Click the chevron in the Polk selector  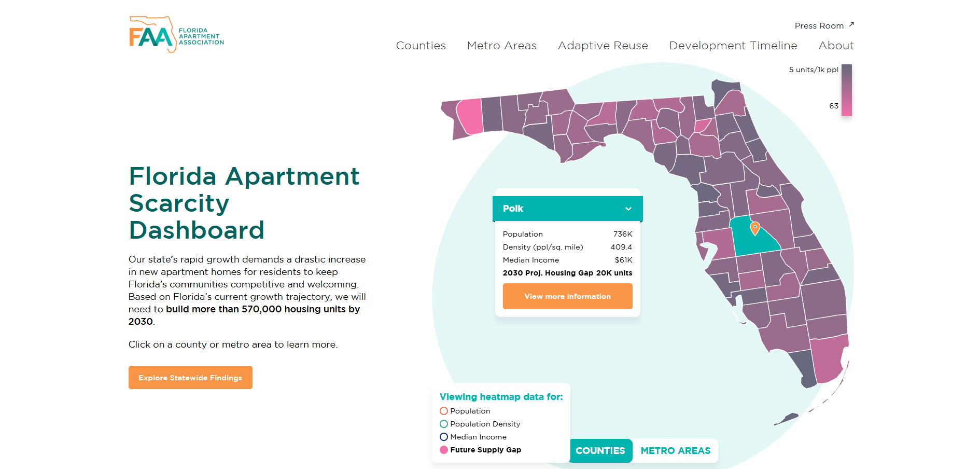click(x=628, y=209)
